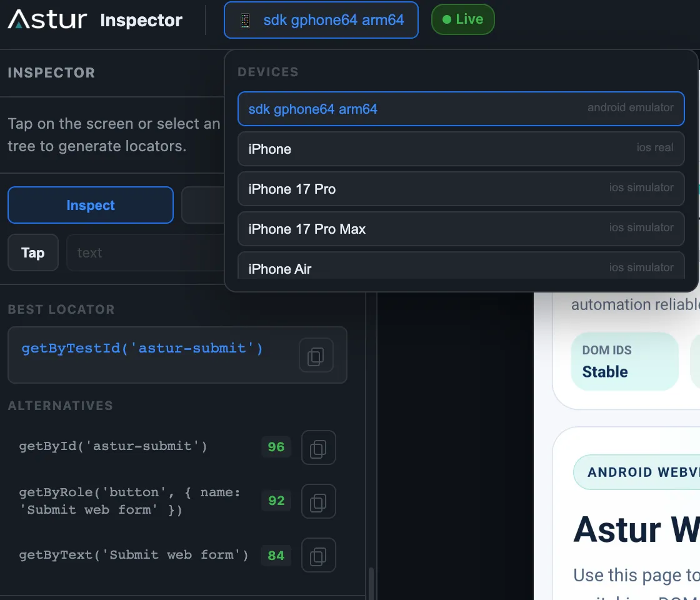Click the ANDROID WEBVIEW badge in preview
Image resolution: width=700 pixels, height=600 pixels.
click(637, 472)
